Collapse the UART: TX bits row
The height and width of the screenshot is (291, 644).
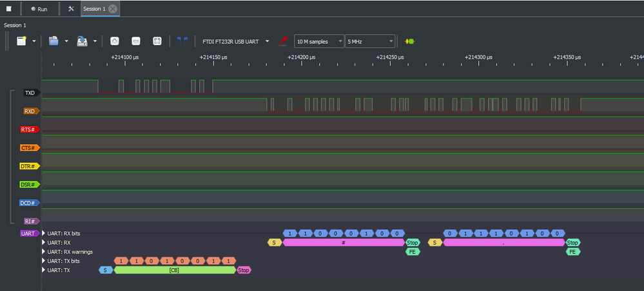44,261
